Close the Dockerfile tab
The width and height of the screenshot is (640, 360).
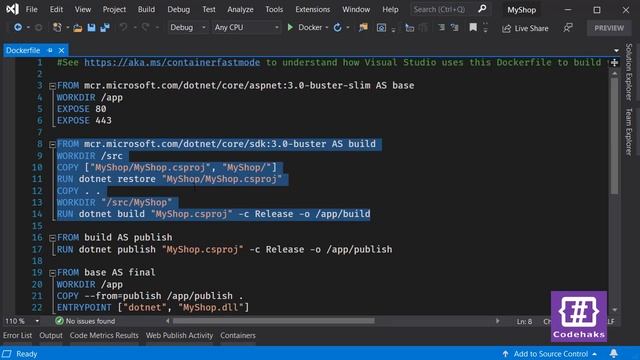[x=61, y=50]
